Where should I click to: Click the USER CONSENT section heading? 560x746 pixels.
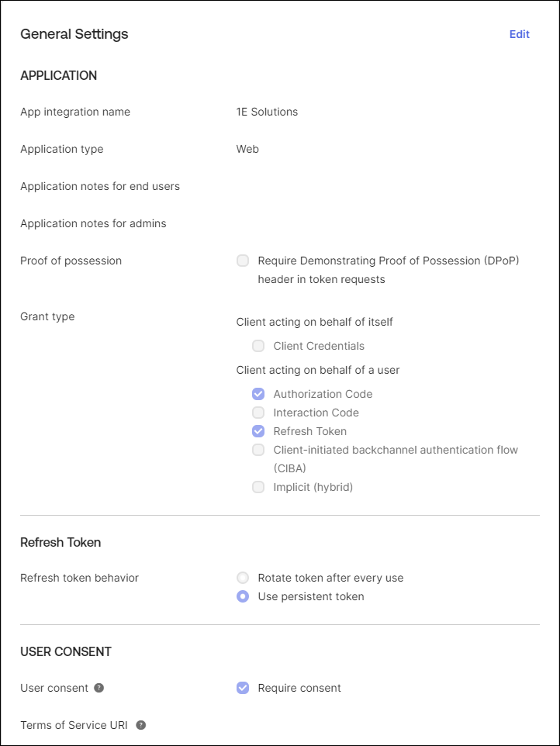point(66,651)
